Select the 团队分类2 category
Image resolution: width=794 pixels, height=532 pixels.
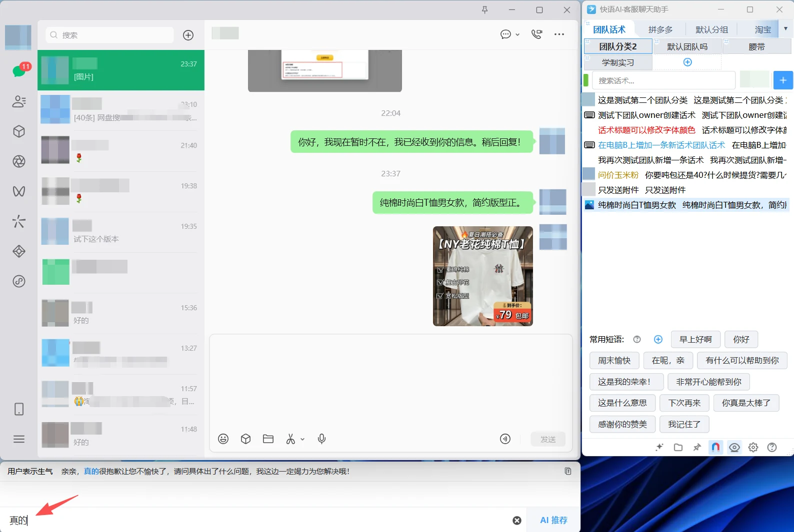pos(618,46)
